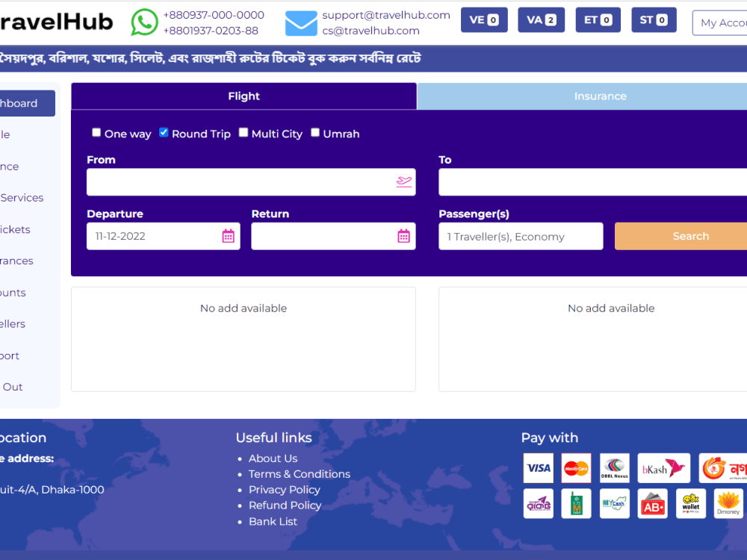Click the orange Search button
The width and height of the screenshot is (747, 560).
[681, 236]
